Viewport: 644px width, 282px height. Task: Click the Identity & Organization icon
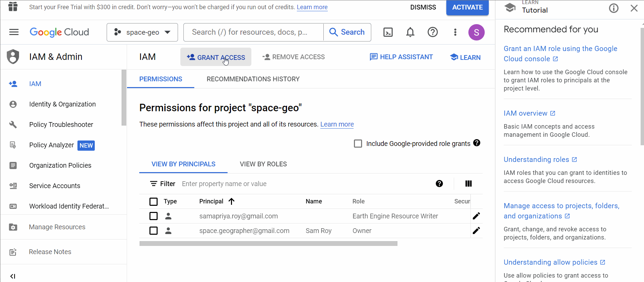pyautogui.click(x=13, y=104)
